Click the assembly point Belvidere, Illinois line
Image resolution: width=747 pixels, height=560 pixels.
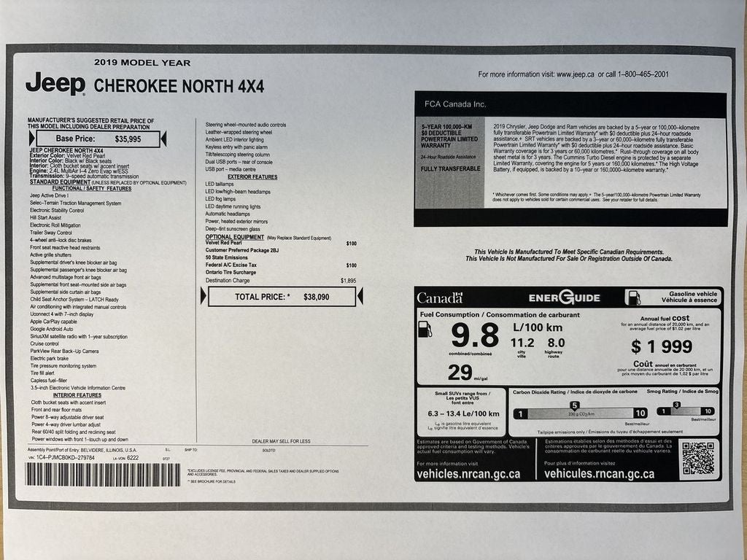(82, 450)
